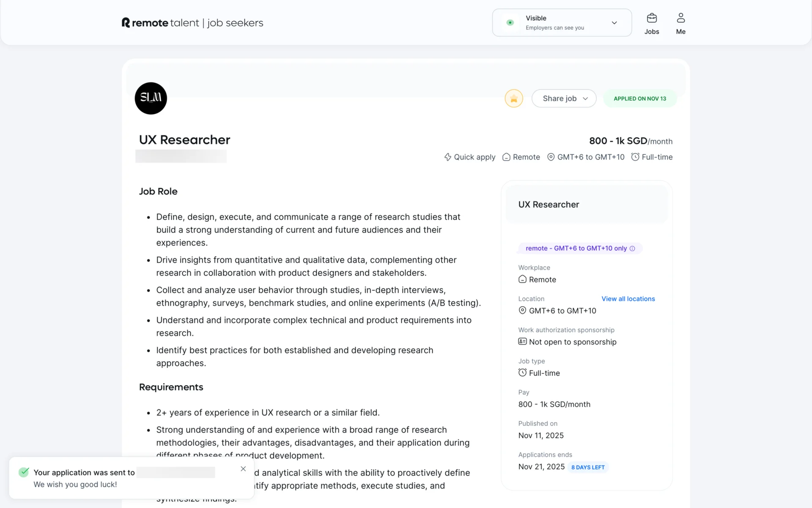Click the Full-time clock icon in header
Screen dimensions: 812x508
click(x=635, y=157)
